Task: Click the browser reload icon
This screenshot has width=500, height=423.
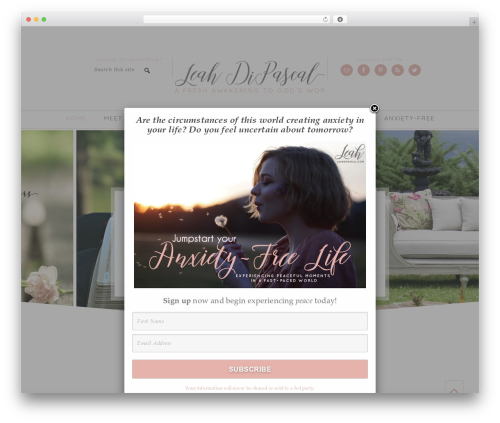Action: [x=325, y=19]
